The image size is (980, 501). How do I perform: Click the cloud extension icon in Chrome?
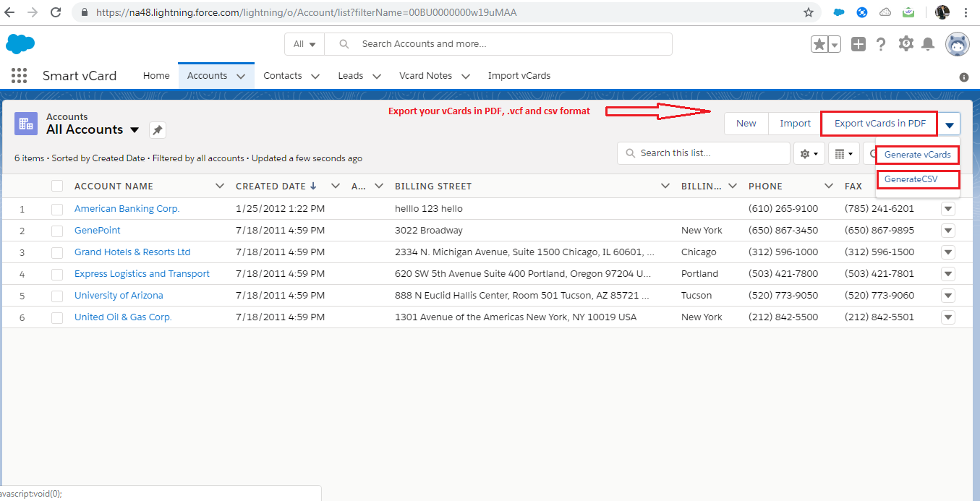click(x=885, y=12)
